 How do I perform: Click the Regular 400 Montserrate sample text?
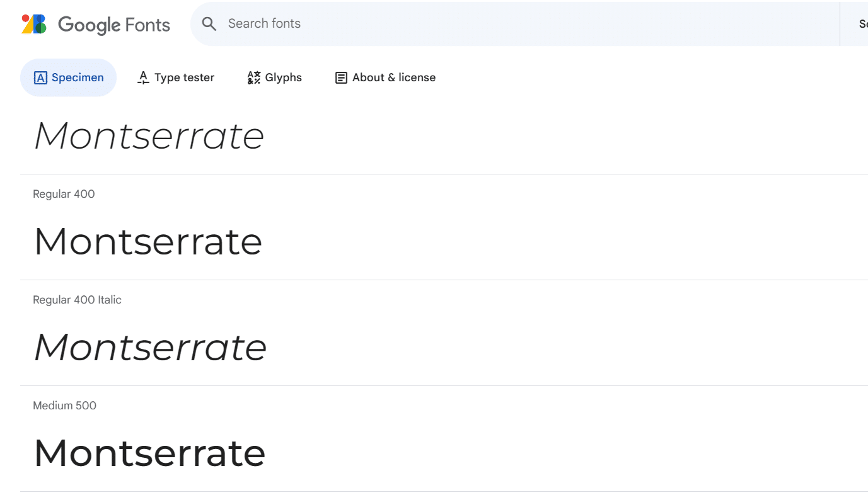[148, 241]
